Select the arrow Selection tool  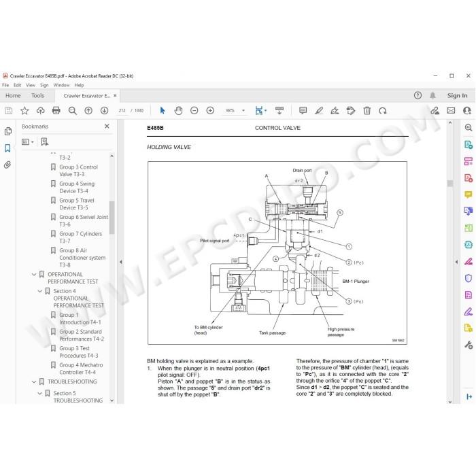click(x=163, y=111)
